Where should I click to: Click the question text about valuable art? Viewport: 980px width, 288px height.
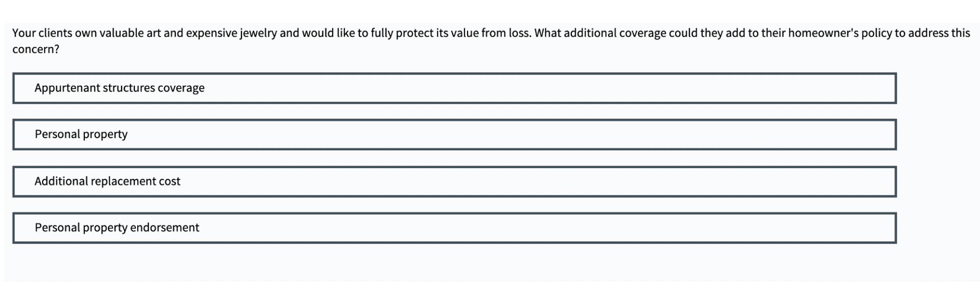pyautogui.click(x=147, y=33)
